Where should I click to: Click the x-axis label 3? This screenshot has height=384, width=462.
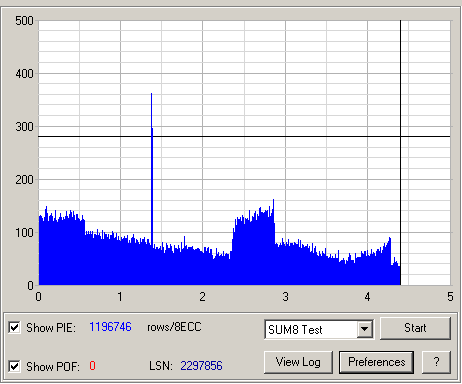pyautogui.click(x=285, y=297)
